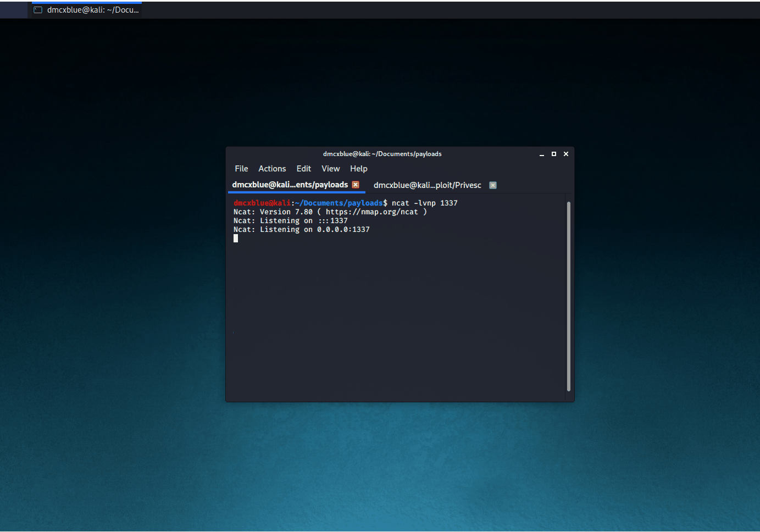The image size is (760, 532).
Task: Click the 'Ncat: Version 7.80' text
Action: pyautogui.click(x=273, y=212)
